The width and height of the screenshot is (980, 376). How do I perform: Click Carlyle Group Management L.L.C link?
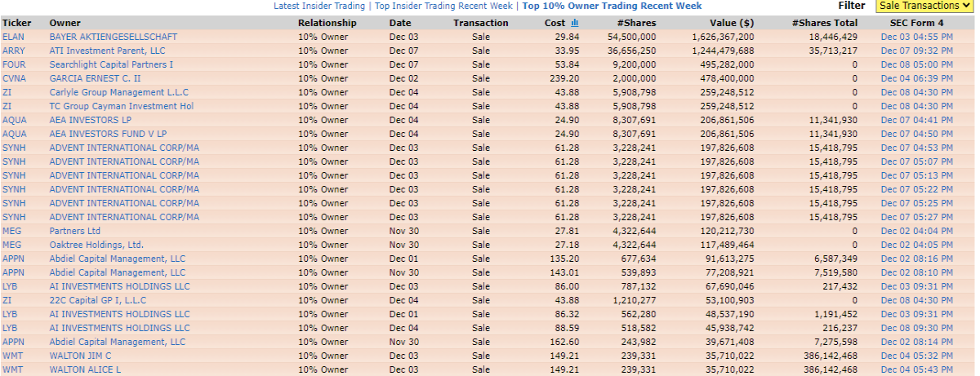click(118, 92)
